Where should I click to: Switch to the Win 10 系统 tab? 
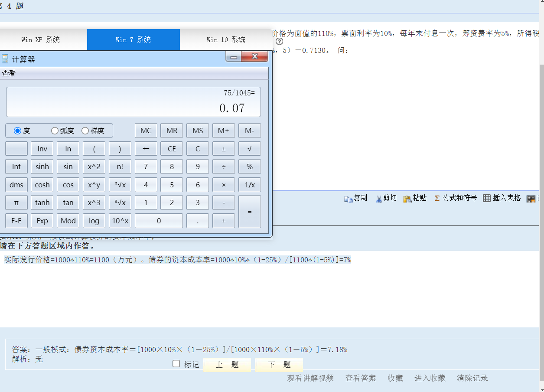tap(226, 40)
